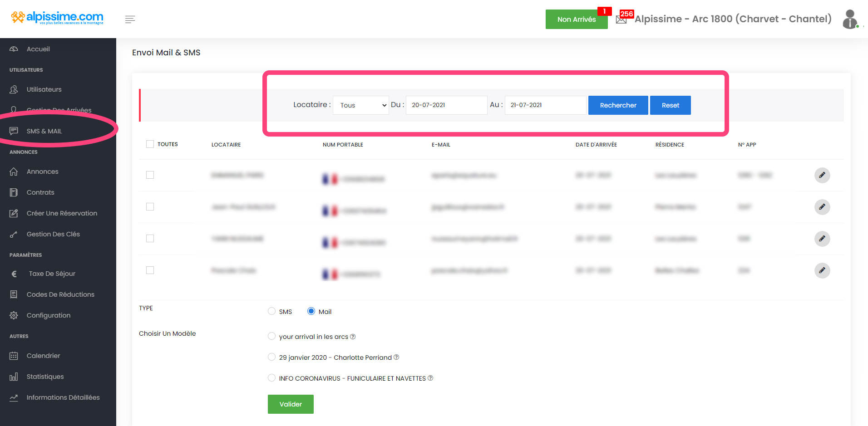Open SMS & MAIL in the sidebar

click(44, 131)
